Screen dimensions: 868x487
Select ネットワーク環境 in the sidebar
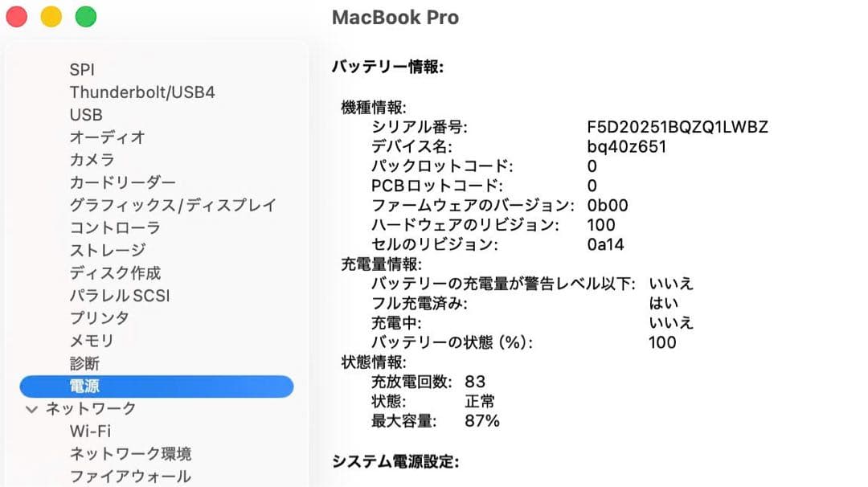[130, 454]
